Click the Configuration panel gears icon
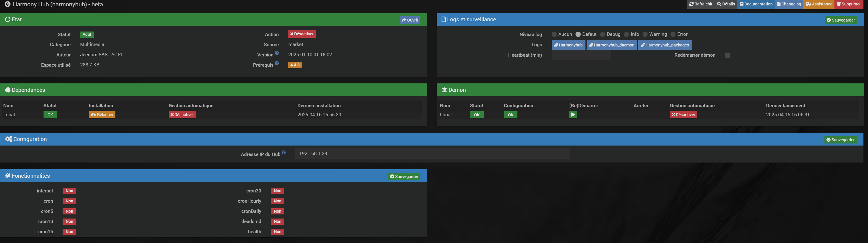868x243 pixels. click(8, 139)
